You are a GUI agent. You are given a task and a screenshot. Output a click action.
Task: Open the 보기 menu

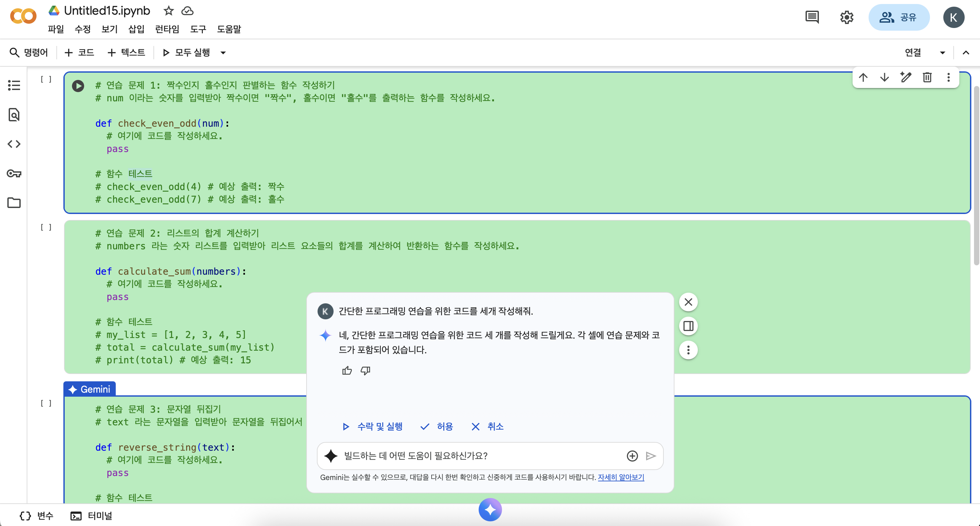point(109,29)
